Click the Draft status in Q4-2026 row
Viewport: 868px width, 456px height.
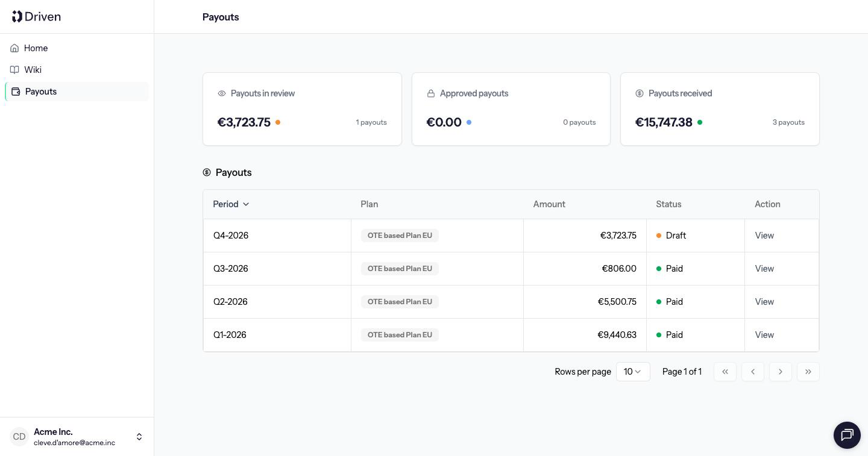[671, 236]
